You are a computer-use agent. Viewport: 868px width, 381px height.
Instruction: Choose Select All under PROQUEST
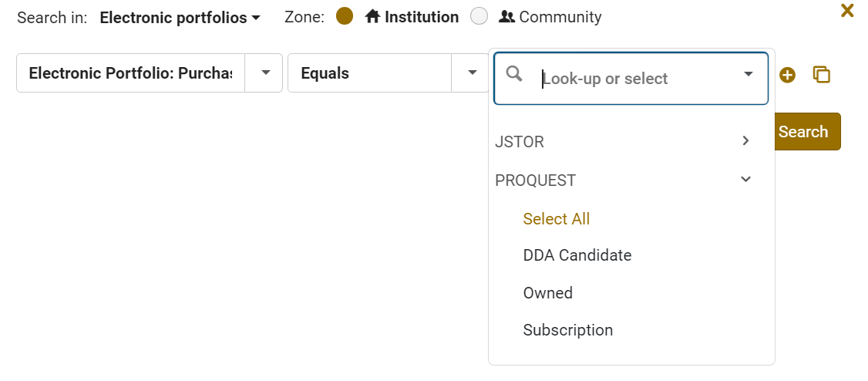point(556,219)
